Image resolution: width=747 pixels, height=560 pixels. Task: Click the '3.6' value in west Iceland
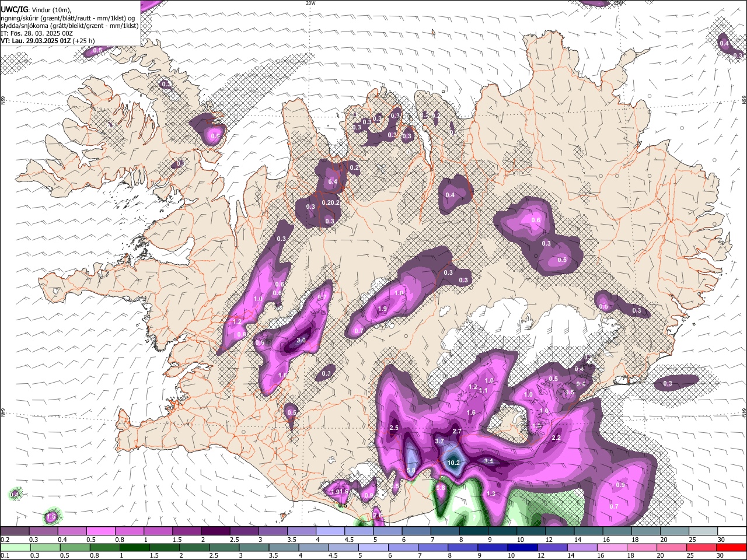[x=301, y=340]
